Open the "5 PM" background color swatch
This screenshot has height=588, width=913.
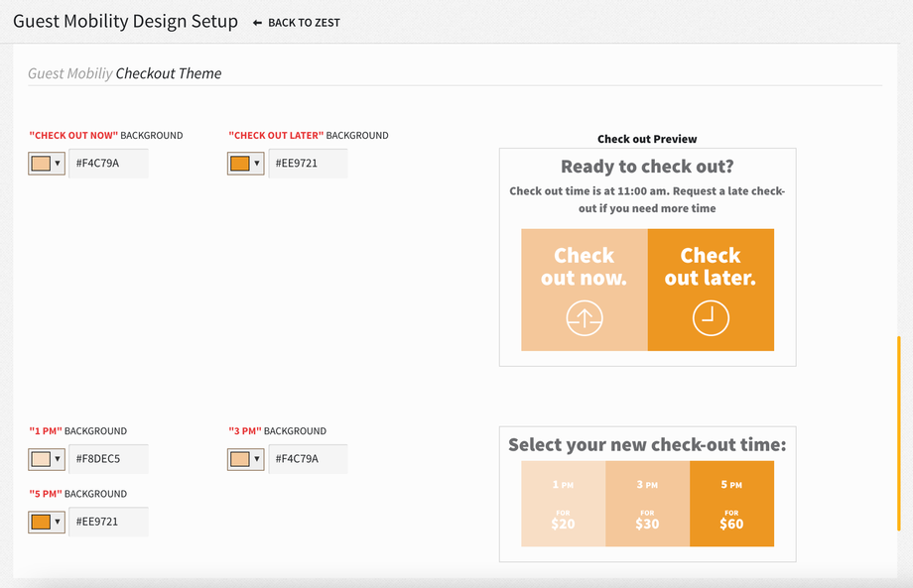41,522
